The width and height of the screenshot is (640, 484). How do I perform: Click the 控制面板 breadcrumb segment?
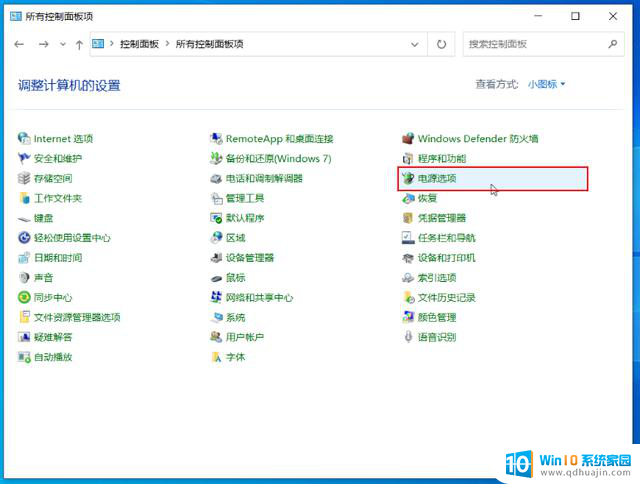pyautogui.click(x=139, y=44)
